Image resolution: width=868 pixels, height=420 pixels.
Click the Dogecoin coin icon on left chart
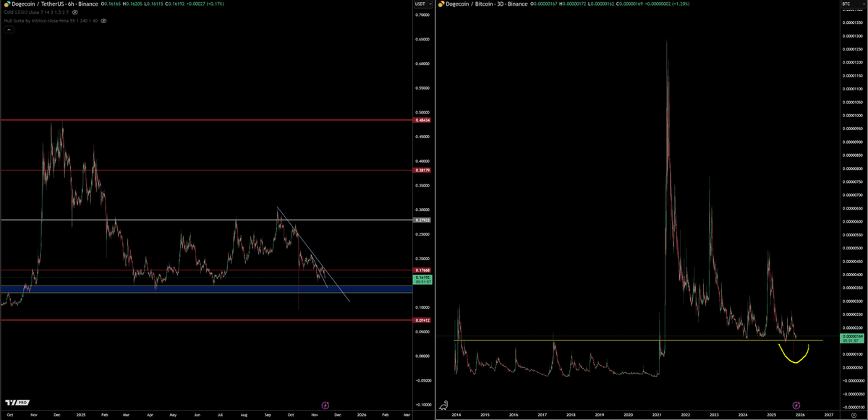click(7, 4)
